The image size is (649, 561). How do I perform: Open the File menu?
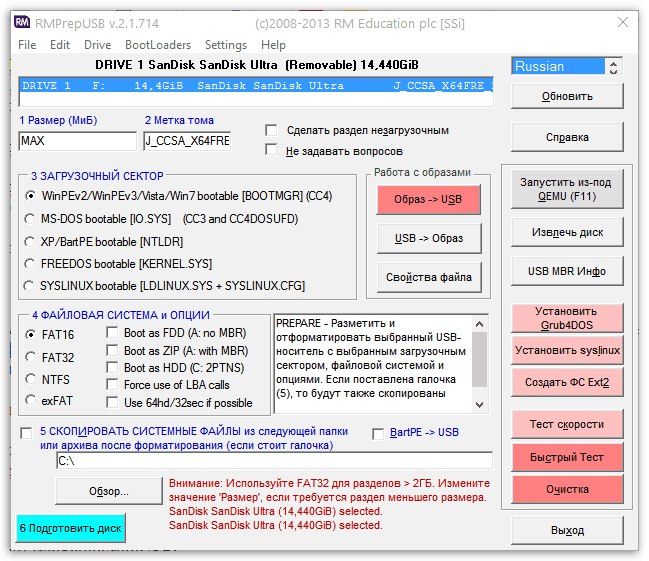pyautogui.click(x=27, y=45)
